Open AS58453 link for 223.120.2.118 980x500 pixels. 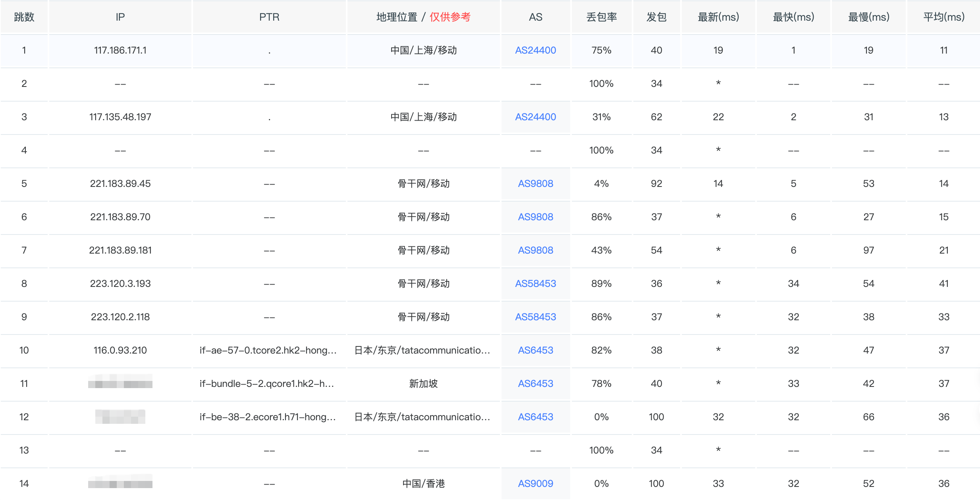(x=535, y=317)
